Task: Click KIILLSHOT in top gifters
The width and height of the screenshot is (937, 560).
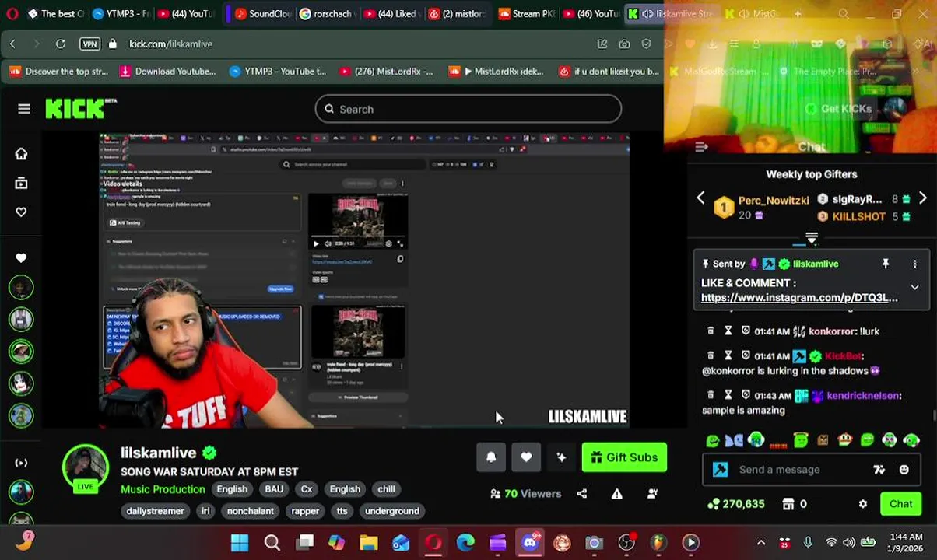Action: pyautogui.click(x=859, y=217)
